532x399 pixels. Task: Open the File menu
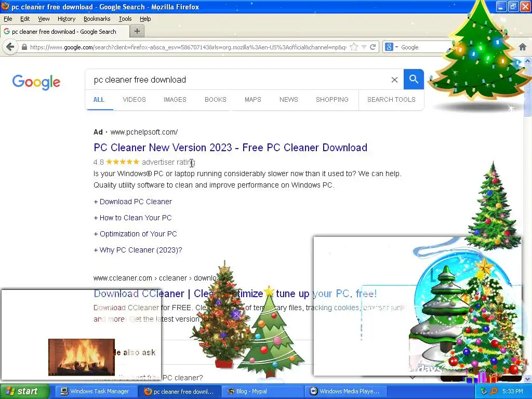(8, 19)
